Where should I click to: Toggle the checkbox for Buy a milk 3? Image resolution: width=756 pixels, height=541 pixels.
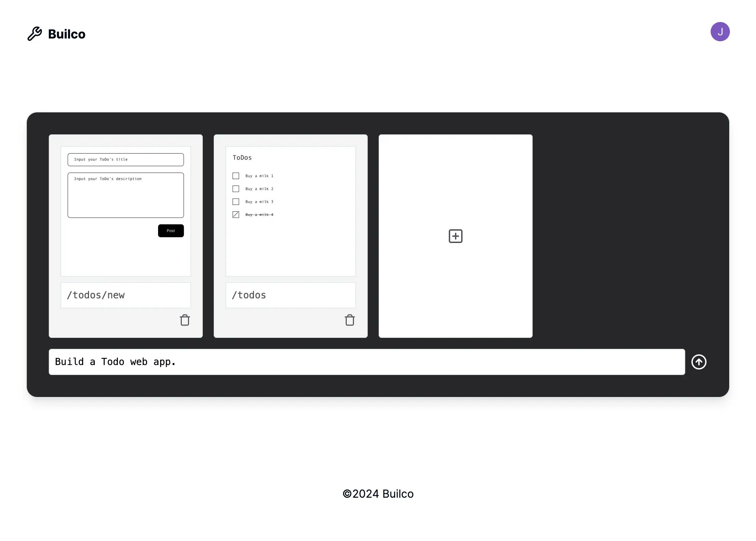tap(236, 201)
